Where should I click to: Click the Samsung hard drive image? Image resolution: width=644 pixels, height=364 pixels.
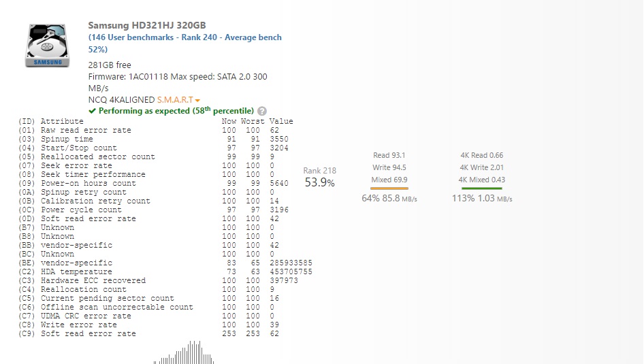coord(47,46)
